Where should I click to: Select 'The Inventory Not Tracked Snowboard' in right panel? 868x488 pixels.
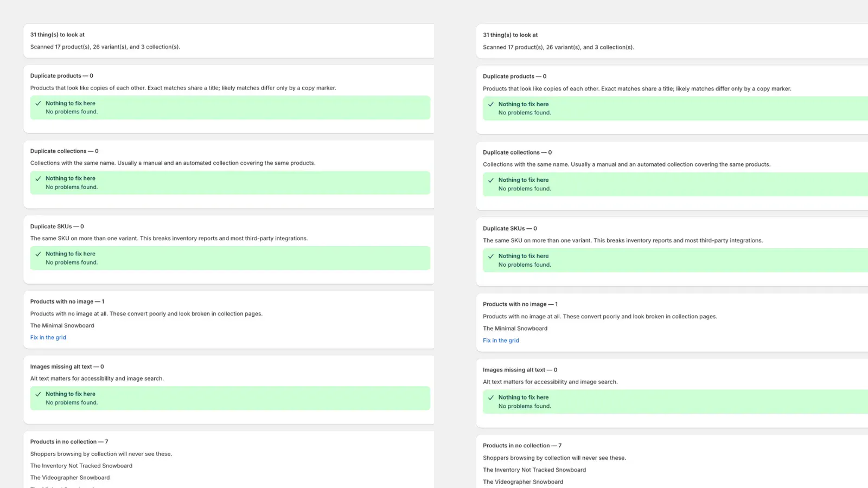pos(534,470)
